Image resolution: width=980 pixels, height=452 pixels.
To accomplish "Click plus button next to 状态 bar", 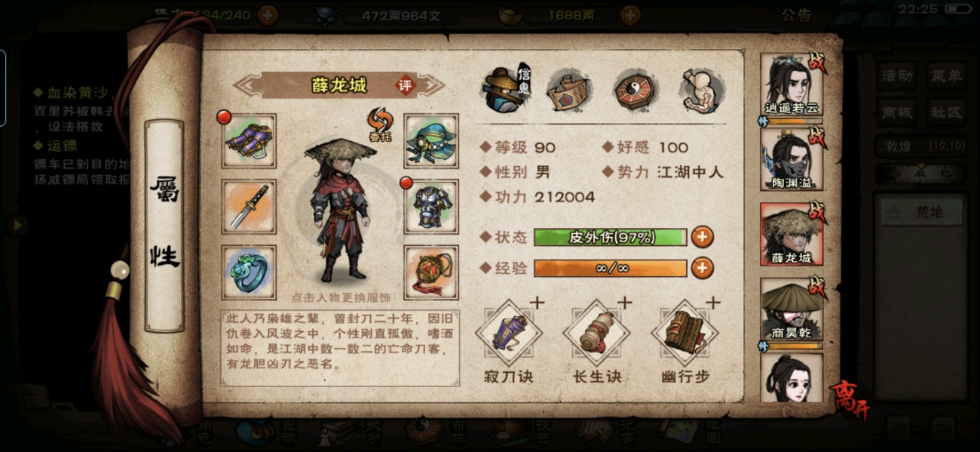I will [702, 237].
